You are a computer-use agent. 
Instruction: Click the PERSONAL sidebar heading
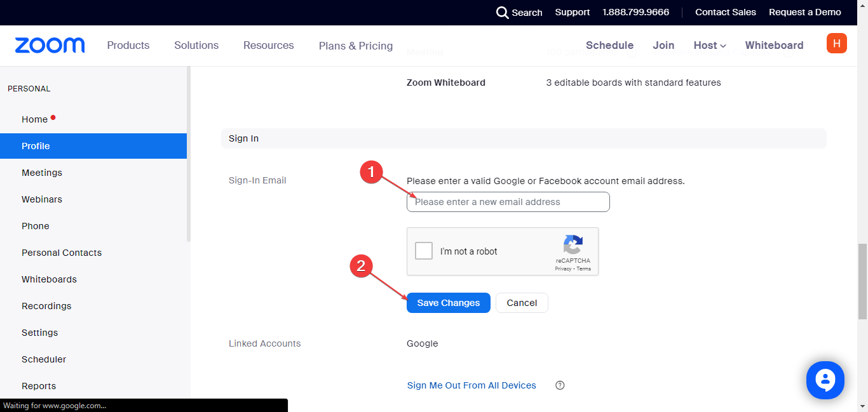click(x=29, y=89)
